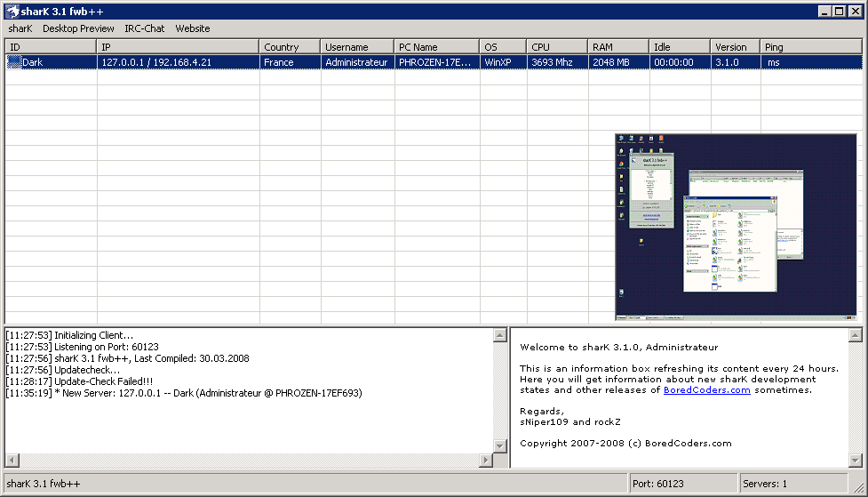This screenshot has height=497, width=868.
Task: Click info box scroll down arrow
Action: [855, 460]
